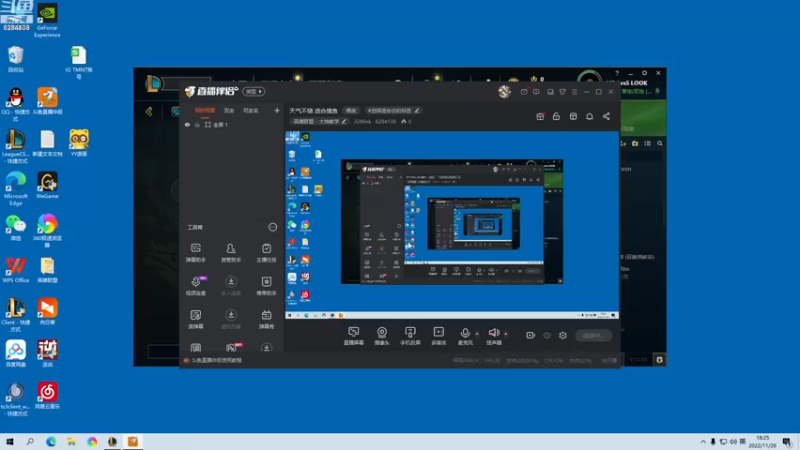Click the stream start button on bottom right
The height and width of the screenshot is (450, 800).
(593, 335)
